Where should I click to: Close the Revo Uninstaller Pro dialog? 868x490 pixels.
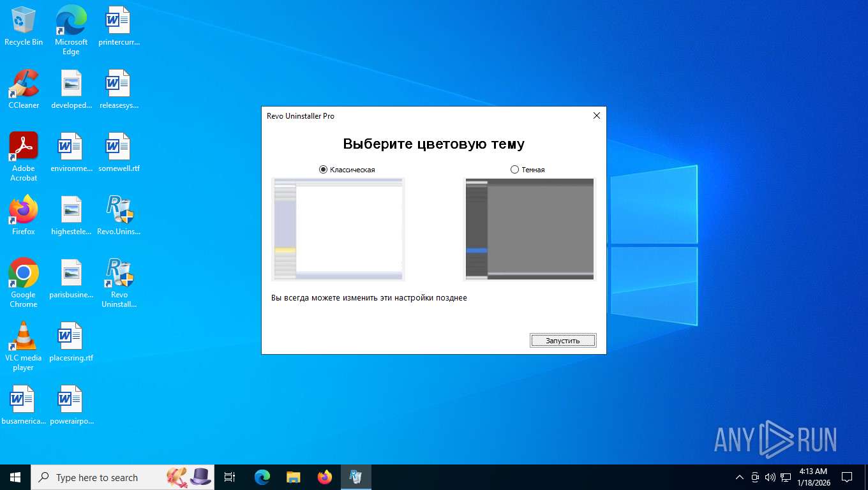tap(597, 115)
